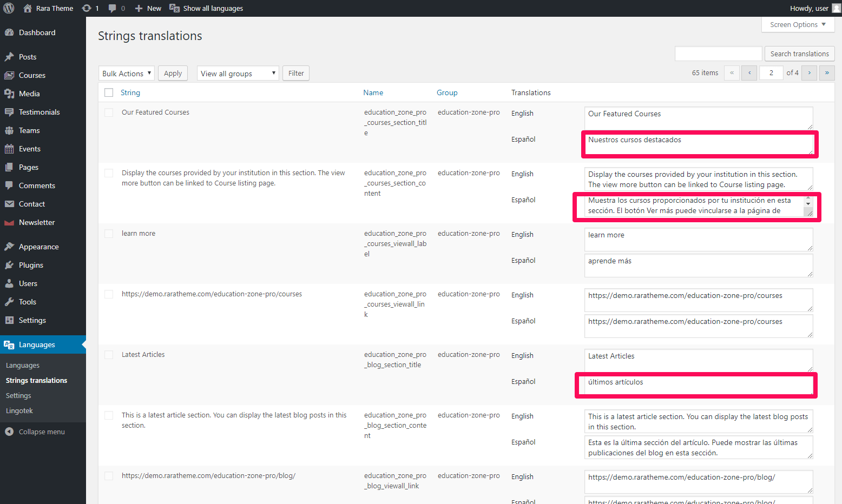
Task: Open the Testimonials section
Action: click(39, 112)
